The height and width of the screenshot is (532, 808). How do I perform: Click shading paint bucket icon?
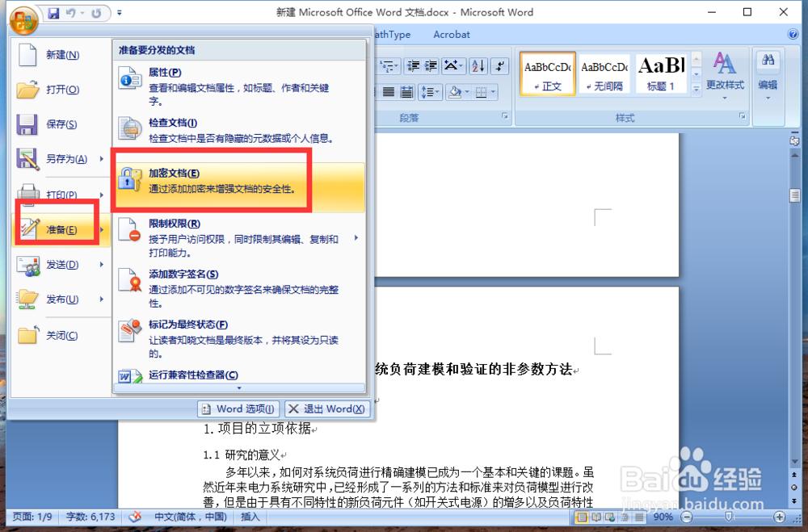coord(454,92)
